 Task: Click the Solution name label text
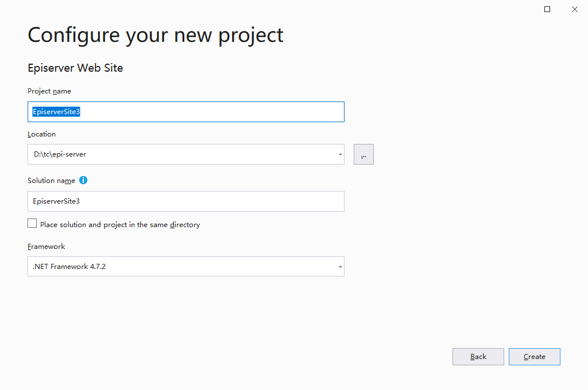51,181
